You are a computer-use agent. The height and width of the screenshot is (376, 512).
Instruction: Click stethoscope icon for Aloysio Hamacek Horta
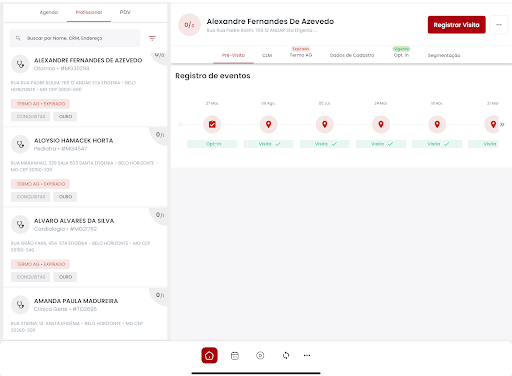coord(20,144)
